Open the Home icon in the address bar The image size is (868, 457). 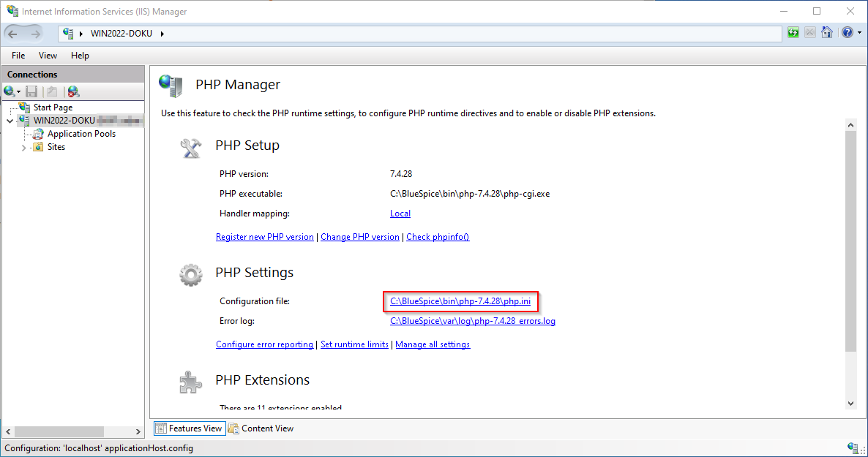(827, 33)
